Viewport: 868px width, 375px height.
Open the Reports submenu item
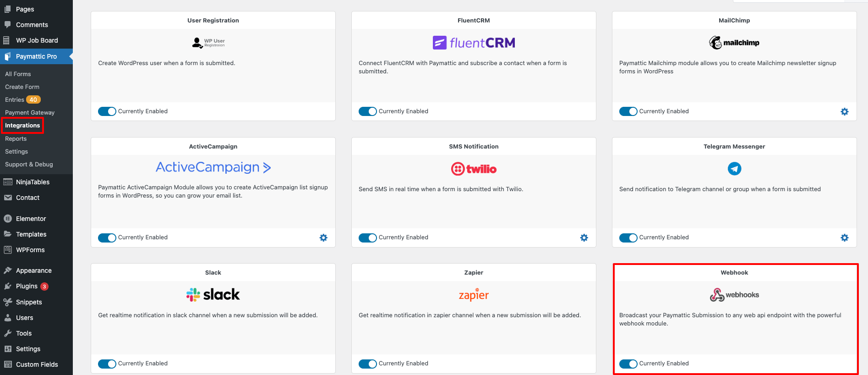point(16,138)
